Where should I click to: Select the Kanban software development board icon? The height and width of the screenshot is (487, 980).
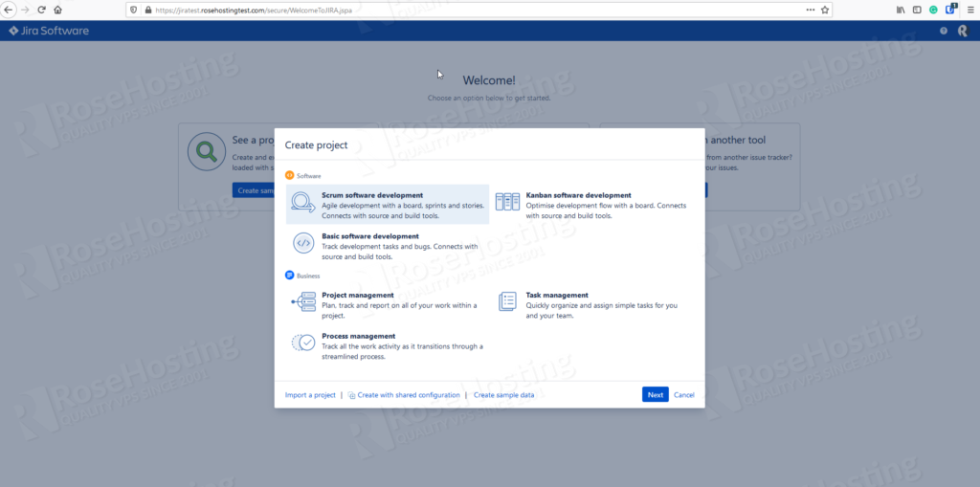[x=507, y=202]
